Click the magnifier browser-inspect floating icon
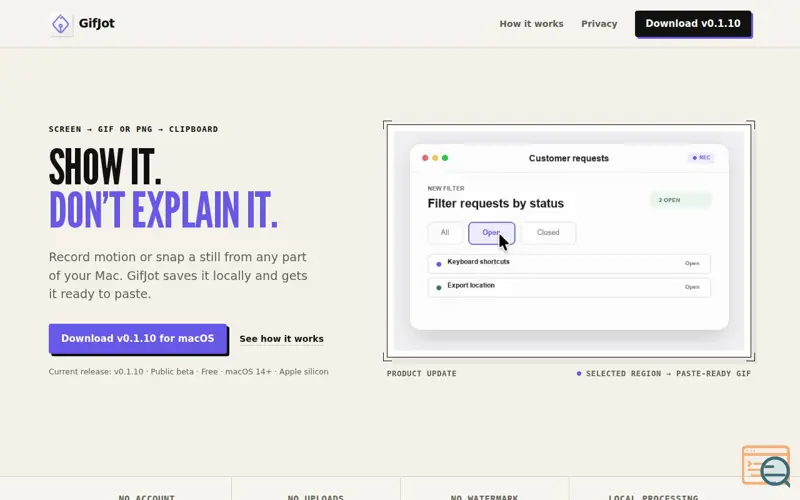Screen dimensions: 800x500 pos(766,465)
